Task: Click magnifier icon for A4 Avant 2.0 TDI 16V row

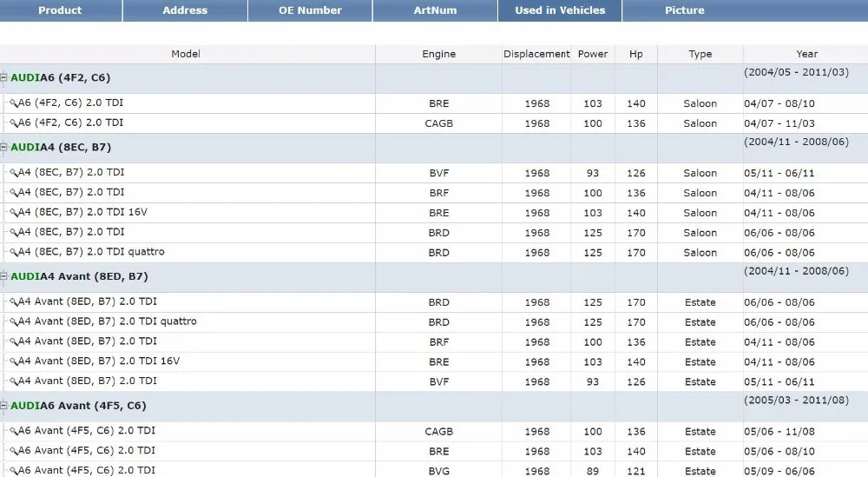Action: pyautogui.click(x=14, y=361)
